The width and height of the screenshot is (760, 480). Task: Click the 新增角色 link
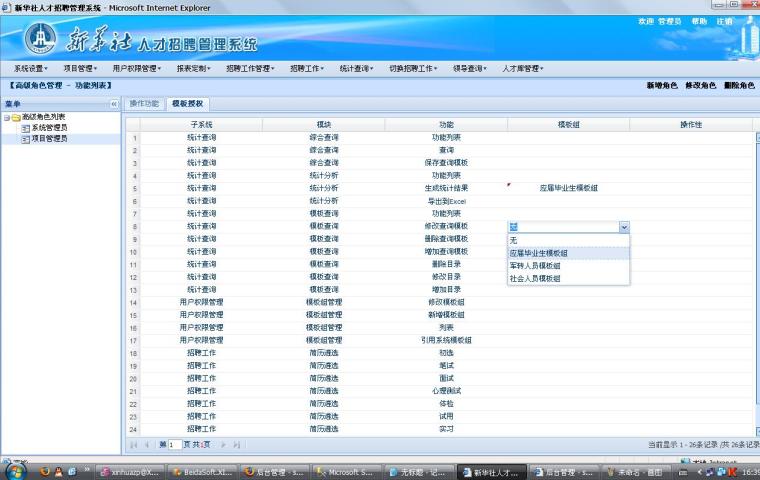click(x=662, y=86)
